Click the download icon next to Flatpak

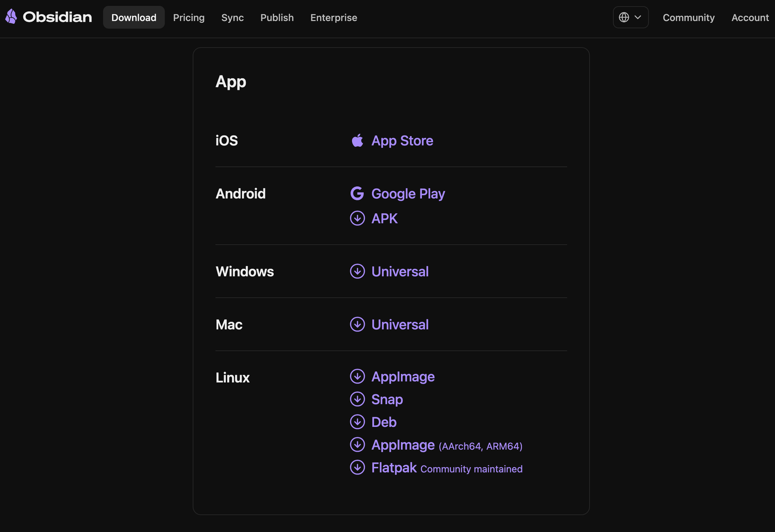coord(357,467)
